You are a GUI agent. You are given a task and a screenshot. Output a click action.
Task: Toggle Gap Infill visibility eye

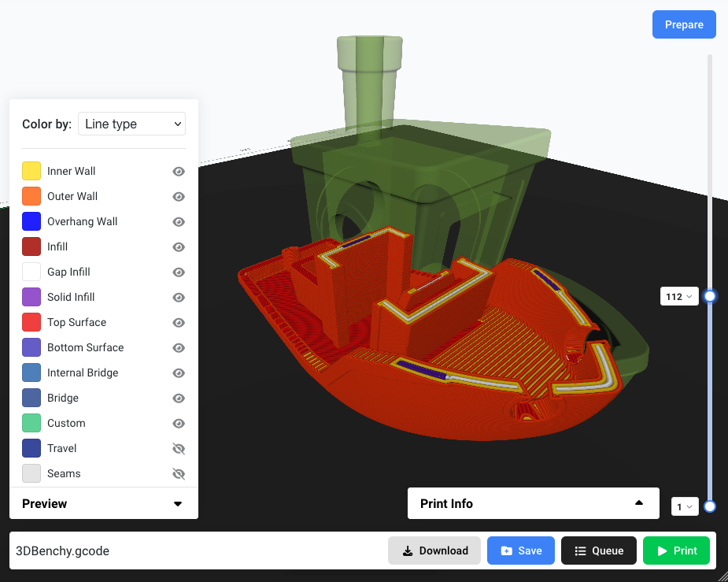coord(179,272)
